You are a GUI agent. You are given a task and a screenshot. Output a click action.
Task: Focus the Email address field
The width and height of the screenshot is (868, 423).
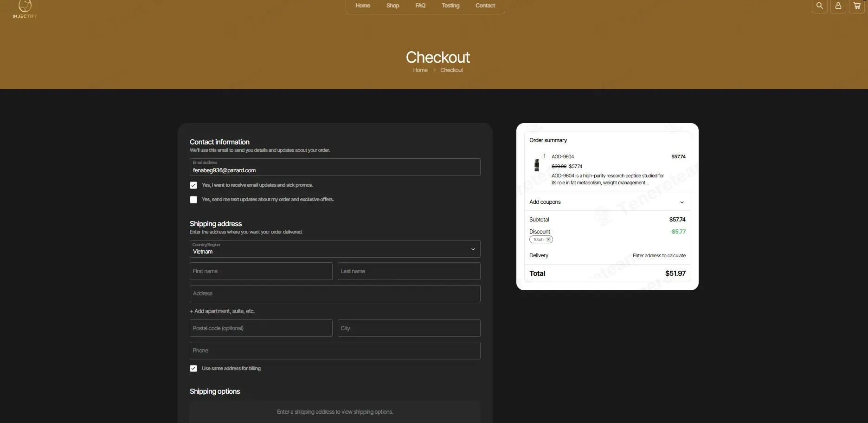point(335,167)
